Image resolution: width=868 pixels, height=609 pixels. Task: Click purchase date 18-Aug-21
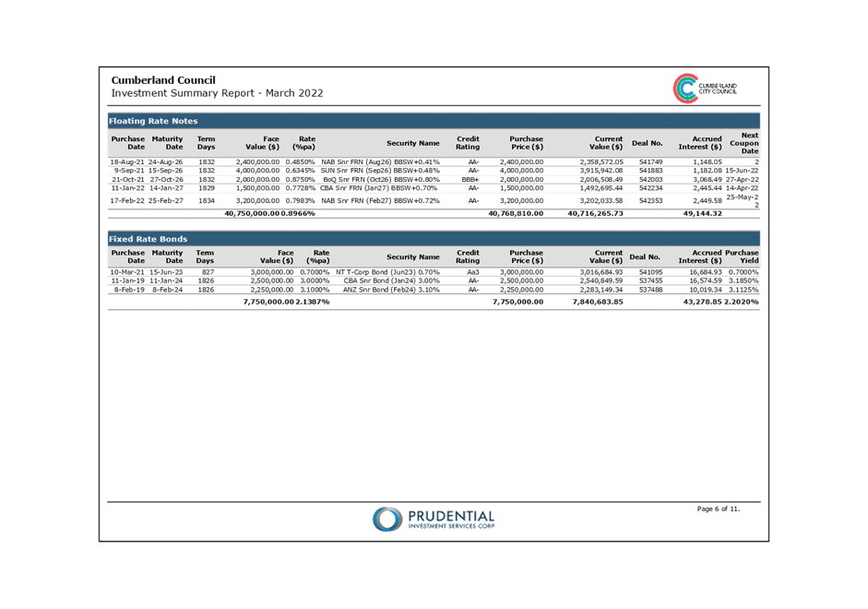126,162
